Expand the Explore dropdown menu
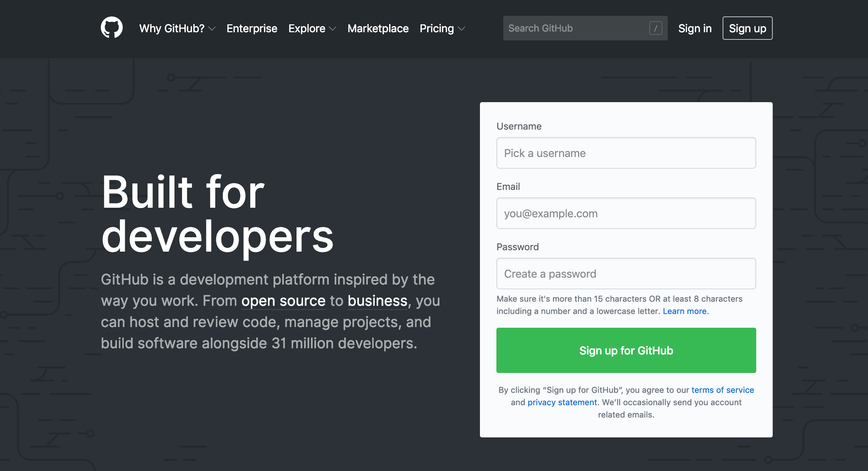 click(311, 28)
